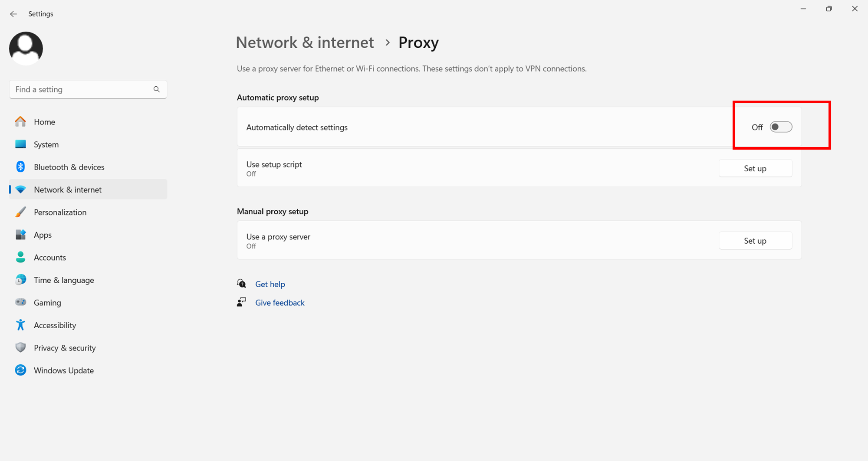Image resolution: width=868 pixels, height=461 pixels.
Task: Open the Get help link
Action: click(270, 284)
